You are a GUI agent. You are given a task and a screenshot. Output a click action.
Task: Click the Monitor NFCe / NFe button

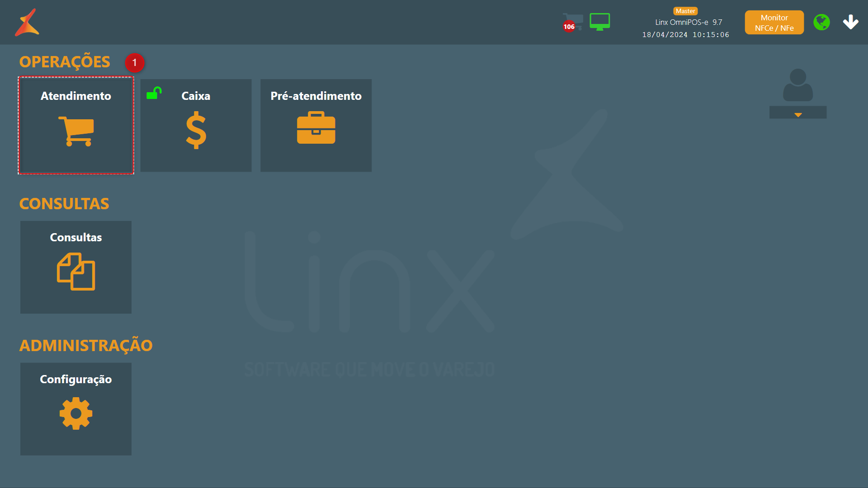tap(774, 23)
